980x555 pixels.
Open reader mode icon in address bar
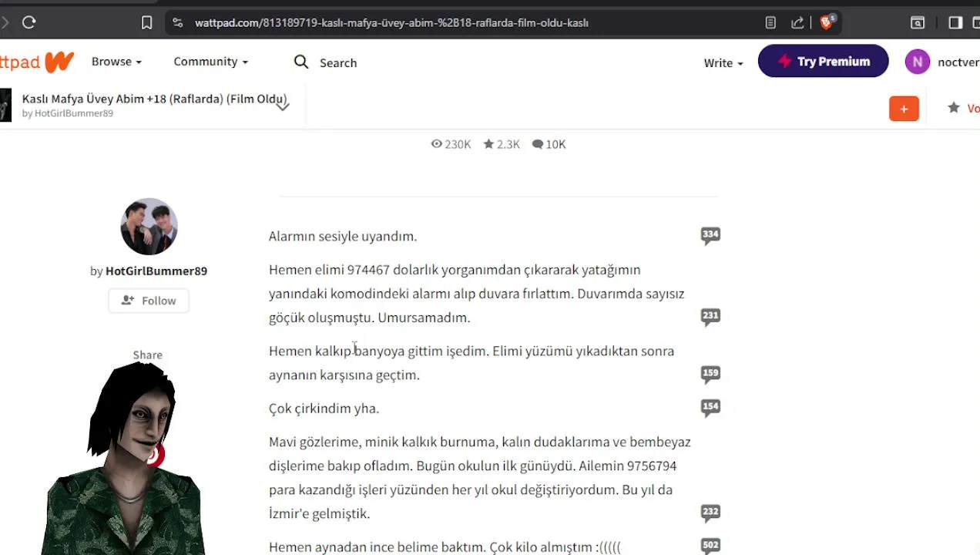coord(770,22)
